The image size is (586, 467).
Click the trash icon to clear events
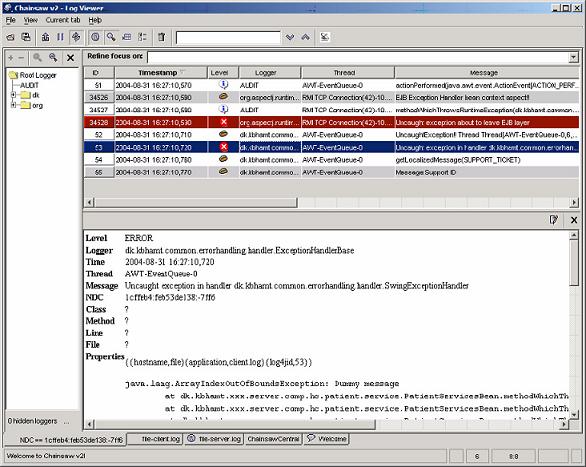(161, 37)
